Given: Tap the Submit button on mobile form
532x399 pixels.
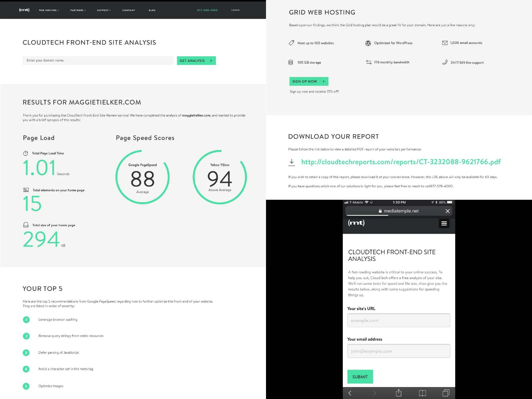Looking at the screenshot, I should [x=360, y=377].
